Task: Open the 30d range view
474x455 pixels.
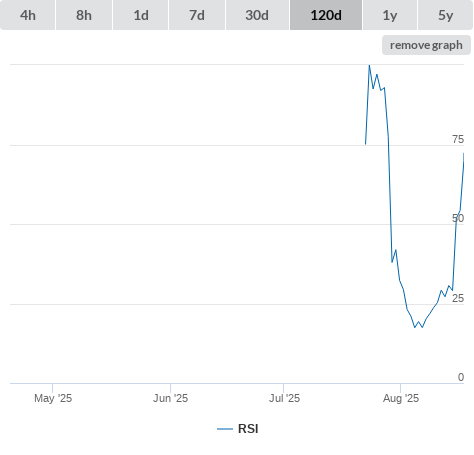Action: [x=257, y=15]
